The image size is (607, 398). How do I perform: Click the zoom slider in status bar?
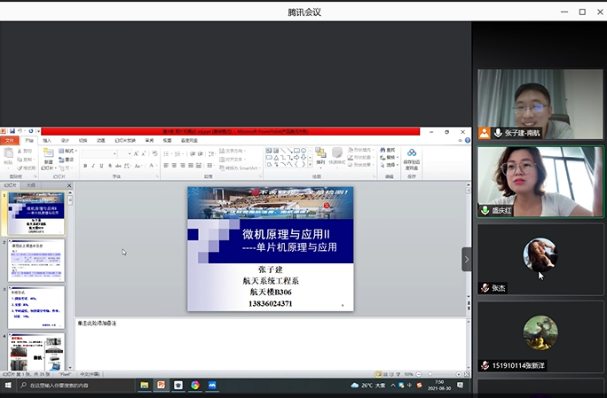tap(438, 374)
